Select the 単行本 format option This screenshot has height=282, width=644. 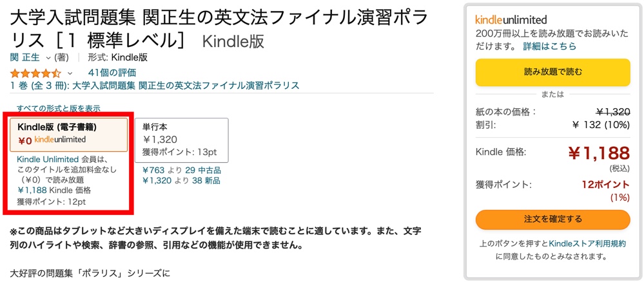pos(182,140)
